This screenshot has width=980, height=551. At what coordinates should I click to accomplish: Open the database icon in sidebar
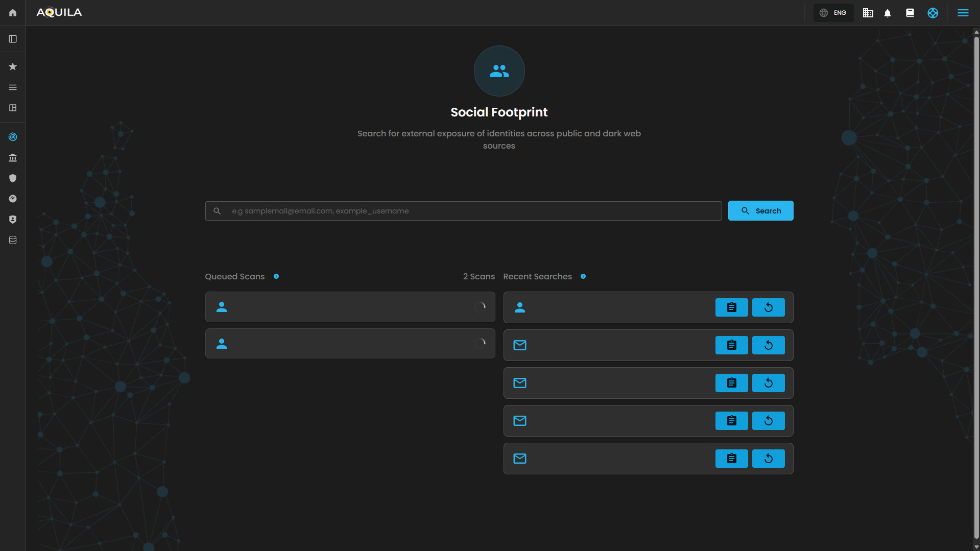[x=13, y=240]
